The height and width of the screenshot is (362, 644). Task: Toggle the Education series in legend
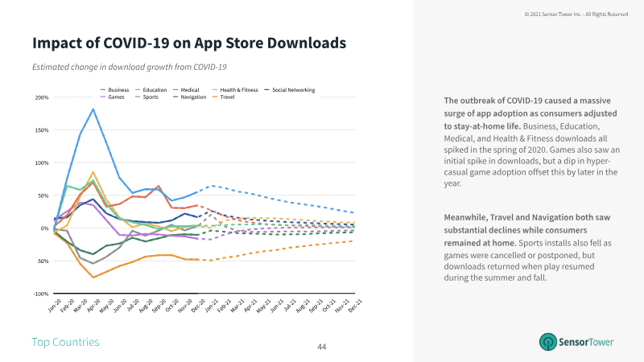(x=155, y=90)
